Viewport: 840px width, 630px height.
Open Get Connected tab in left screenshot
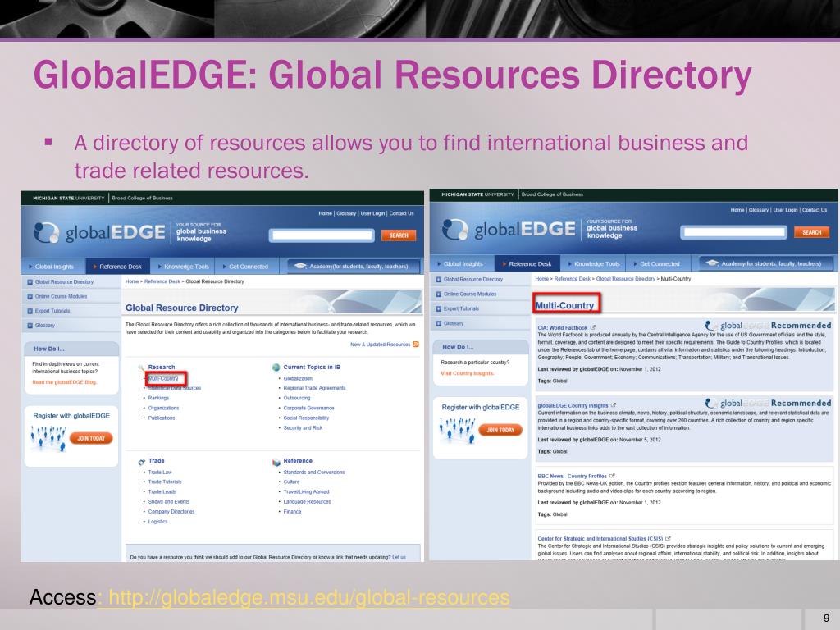(245, 267)
